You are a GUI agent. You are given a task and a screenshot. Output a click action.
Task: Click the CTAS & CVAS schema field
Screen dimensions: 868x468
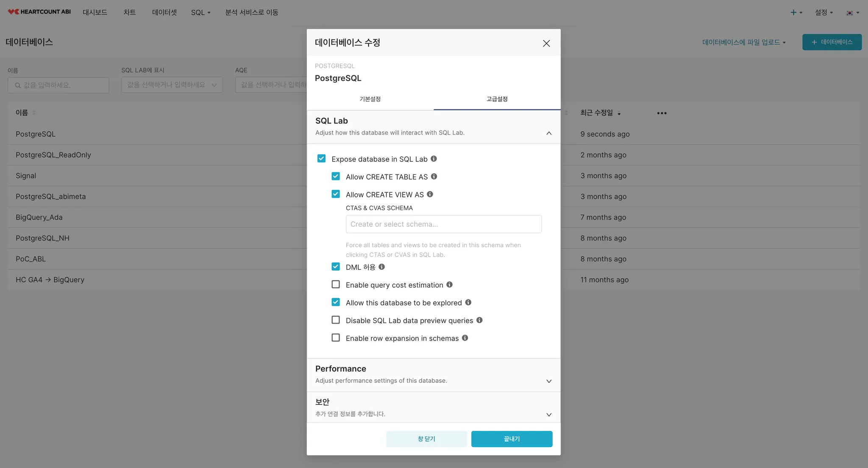(x=443, y=224)
